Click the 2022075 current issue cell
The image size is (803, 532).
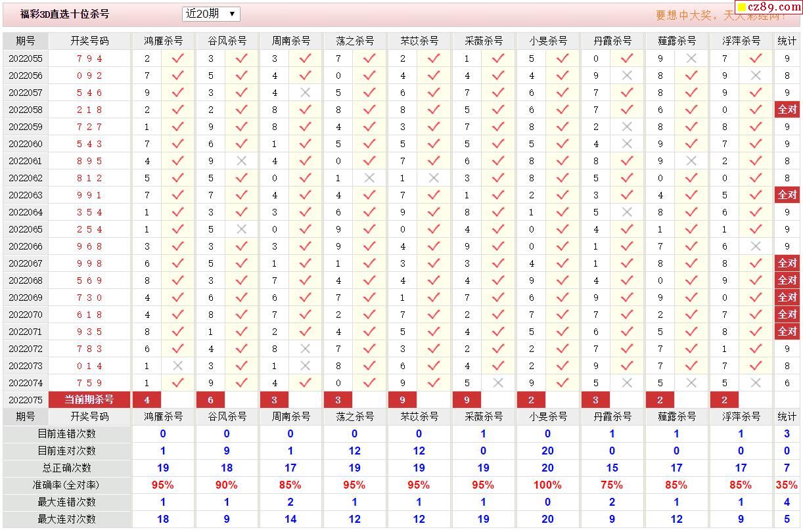point(26,400)
